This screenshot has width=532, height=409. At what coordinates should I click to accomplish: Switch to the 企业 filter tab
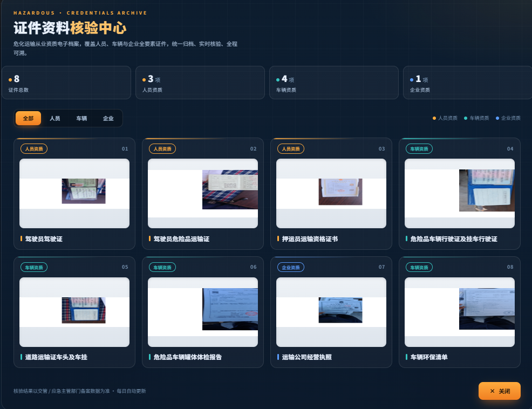point(108,118)
